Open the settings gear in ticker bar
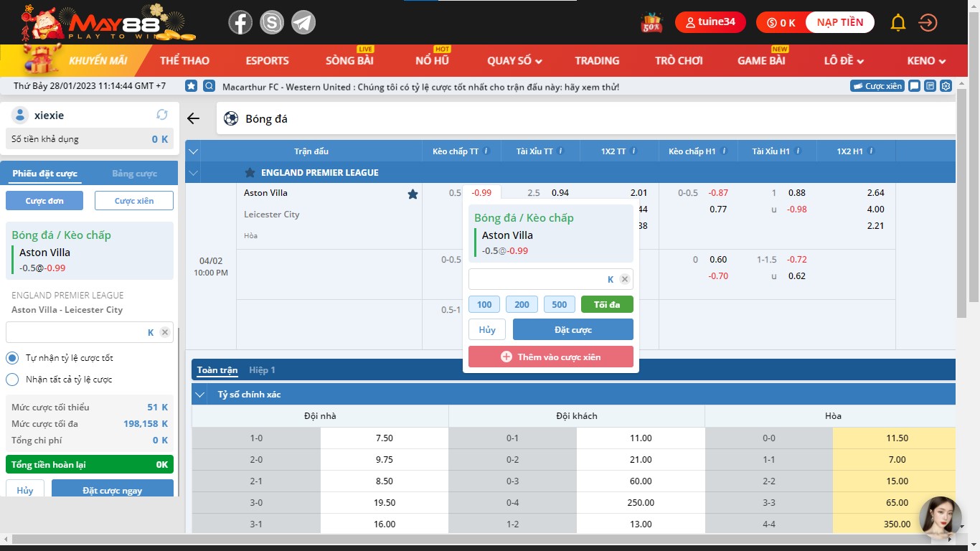 click(x=946, y=86)
